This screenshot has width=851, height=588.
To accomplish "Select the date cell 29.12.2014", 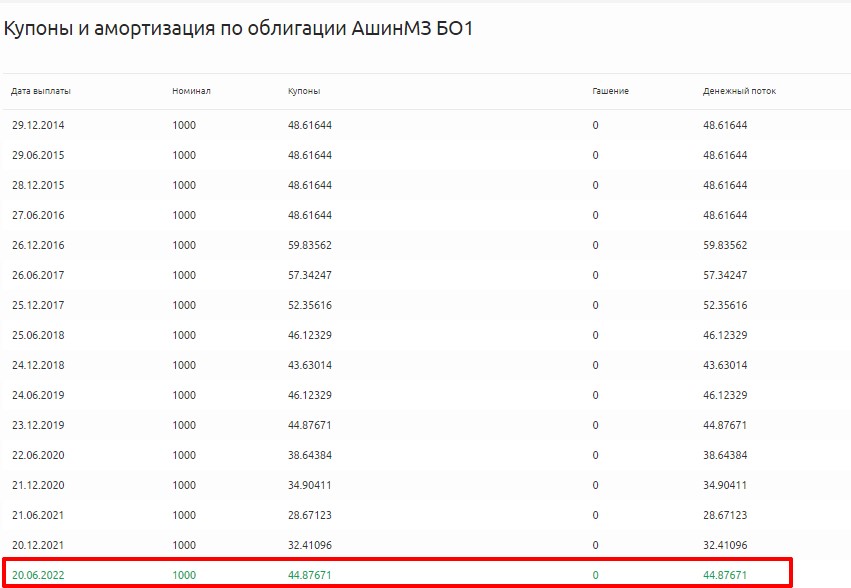I will pyautogui.click(x=38, y=125).
